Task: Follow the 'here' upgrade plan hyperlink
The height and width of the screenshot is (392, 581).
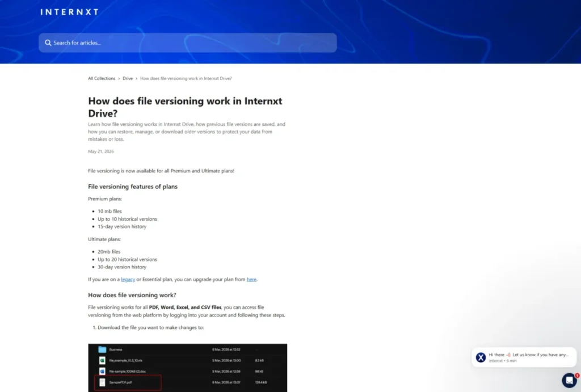Action: (x=251, y=279)
